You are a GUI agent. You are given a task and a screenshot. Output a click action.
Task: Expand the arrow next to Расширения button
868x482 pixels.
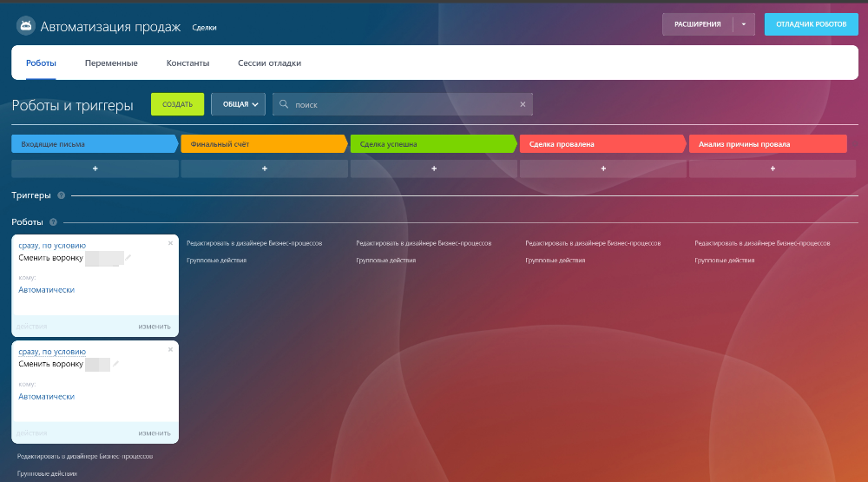coord(744,24)
